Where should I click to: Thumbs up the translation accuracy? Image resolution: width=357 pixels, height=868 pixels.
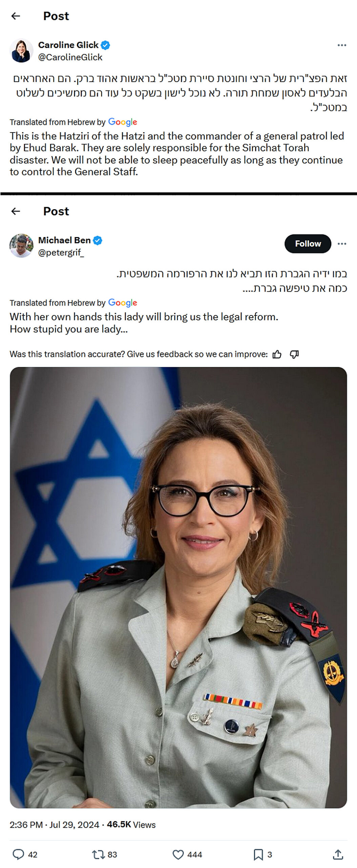[277, 354]
